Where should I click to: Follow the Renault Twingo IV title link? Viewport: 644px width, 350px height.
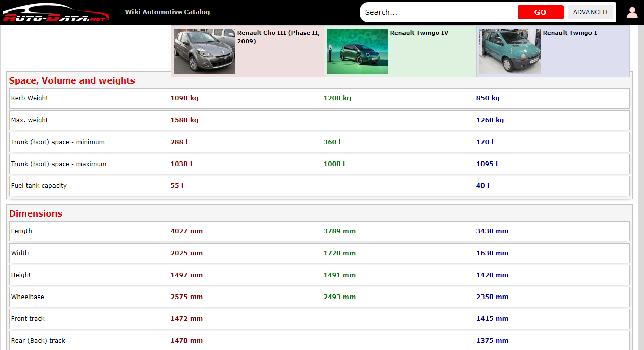point(419,33)
